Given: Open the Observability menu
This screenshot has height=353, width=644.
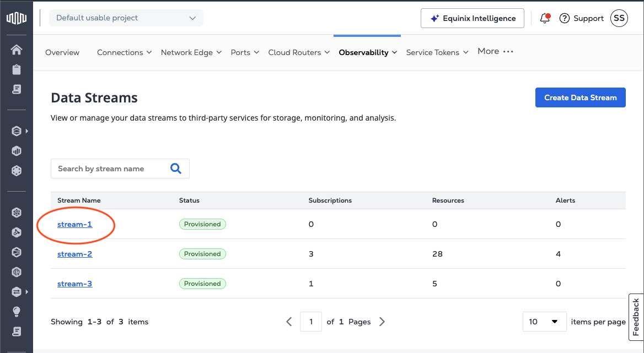Looking at the screenshot, I should (x=367, y=52).
